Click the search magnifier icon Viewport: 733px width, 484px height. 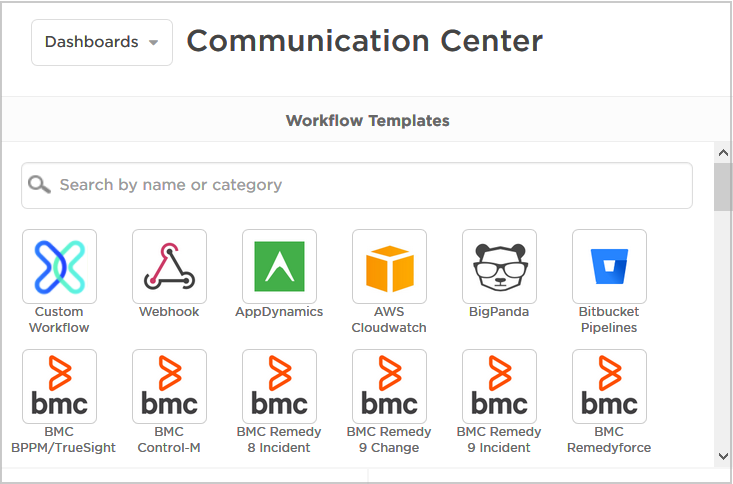click(39, 185)
